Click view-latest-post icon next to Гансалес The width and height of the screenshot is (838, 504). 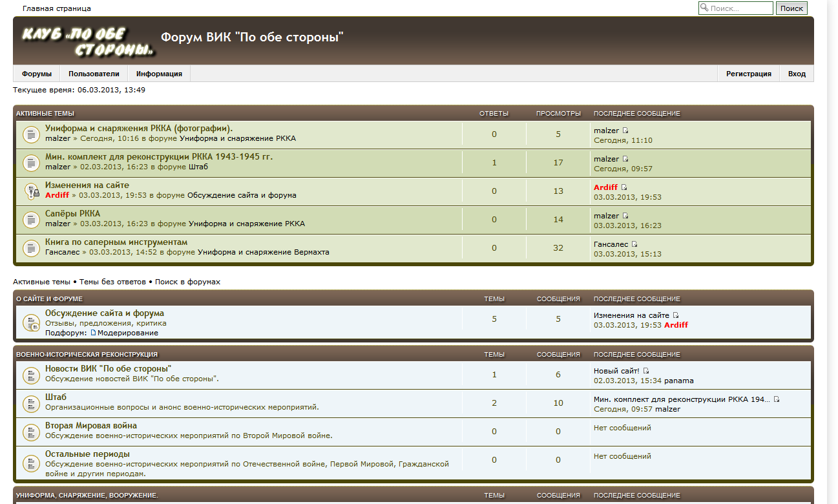[x=634, y=244]
